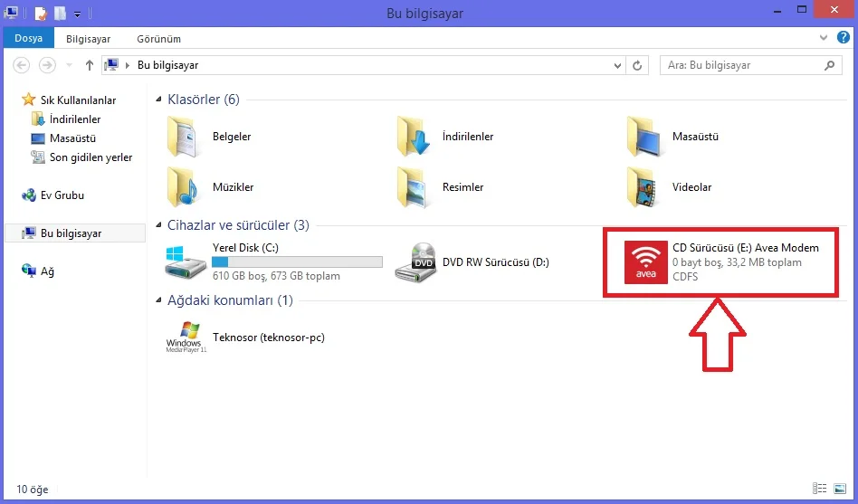The image size is (858, 504).
Task: Switch to large icons view in status bar
Action: (839, 488)
